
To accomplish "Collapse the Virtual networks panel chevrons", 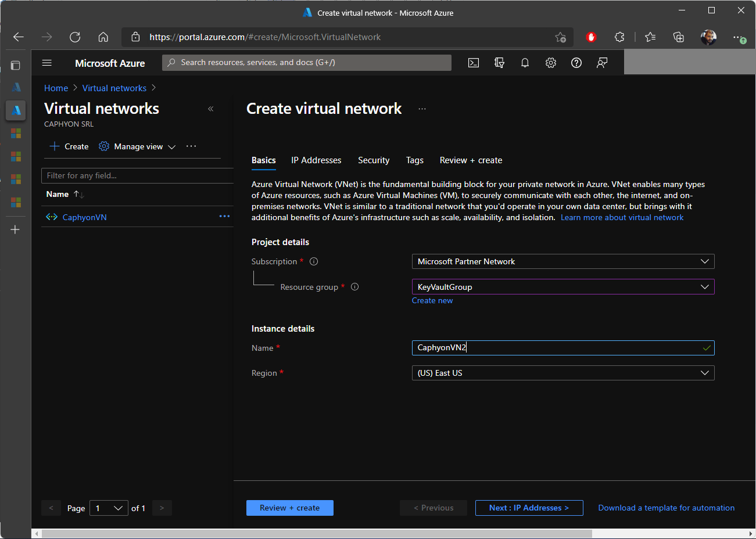I will 211,109.
